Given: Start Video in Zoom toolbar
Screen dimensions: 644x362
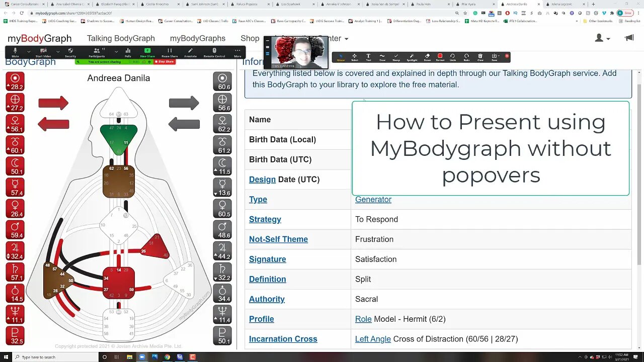Looking at the screenshot, I should coord(43,52).
